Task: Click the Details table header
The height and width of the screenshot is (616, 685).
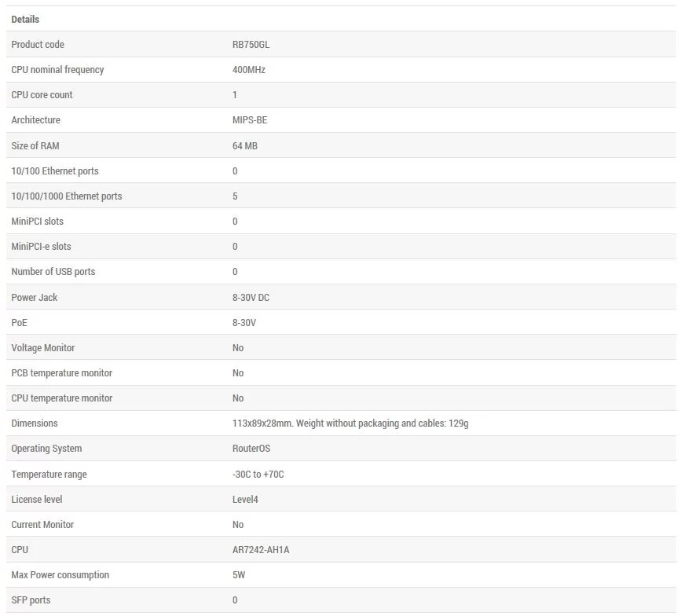Action: [x=25, y=19]
